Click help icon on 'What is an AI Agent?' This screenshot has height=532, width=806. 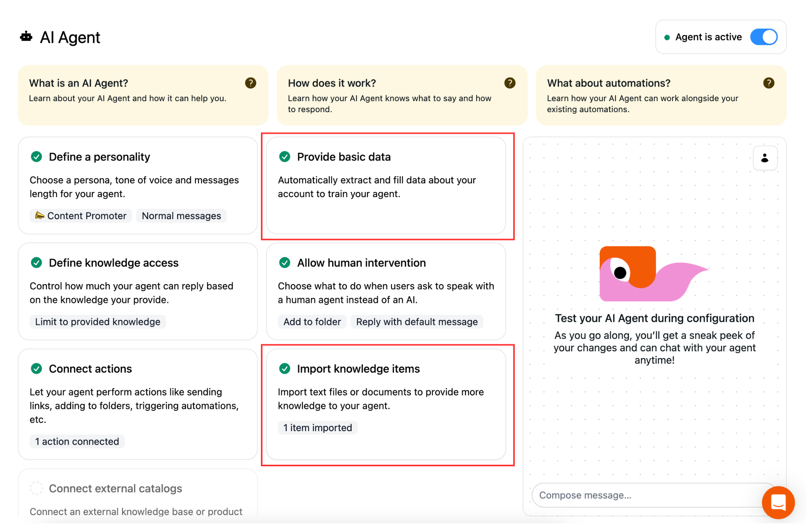[x=250, y=83]
